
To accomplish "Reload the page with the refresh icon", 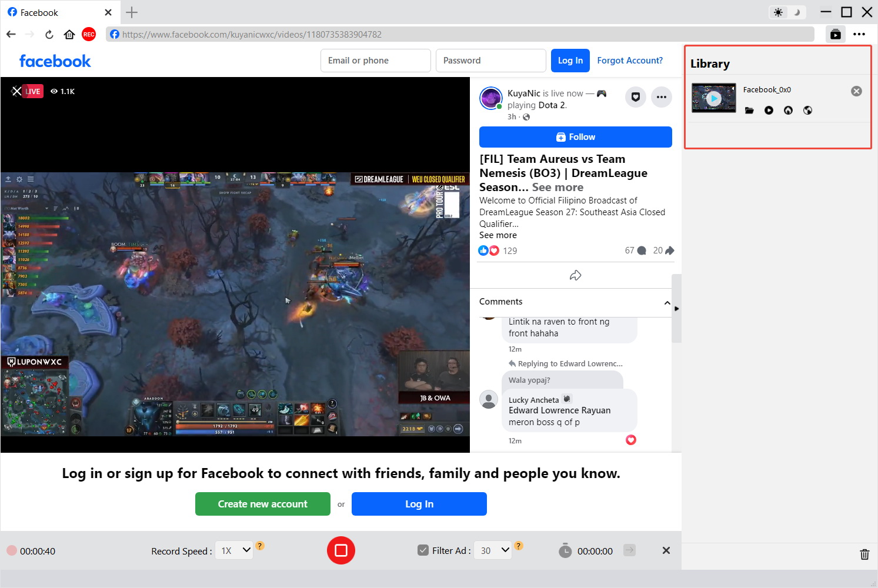I will pos(49,34).
